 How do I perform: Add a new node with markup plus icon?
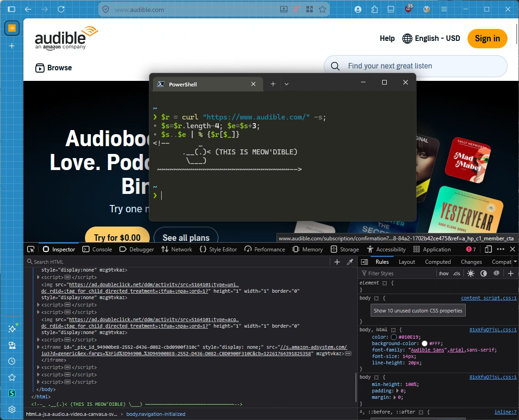click(337, 262)
